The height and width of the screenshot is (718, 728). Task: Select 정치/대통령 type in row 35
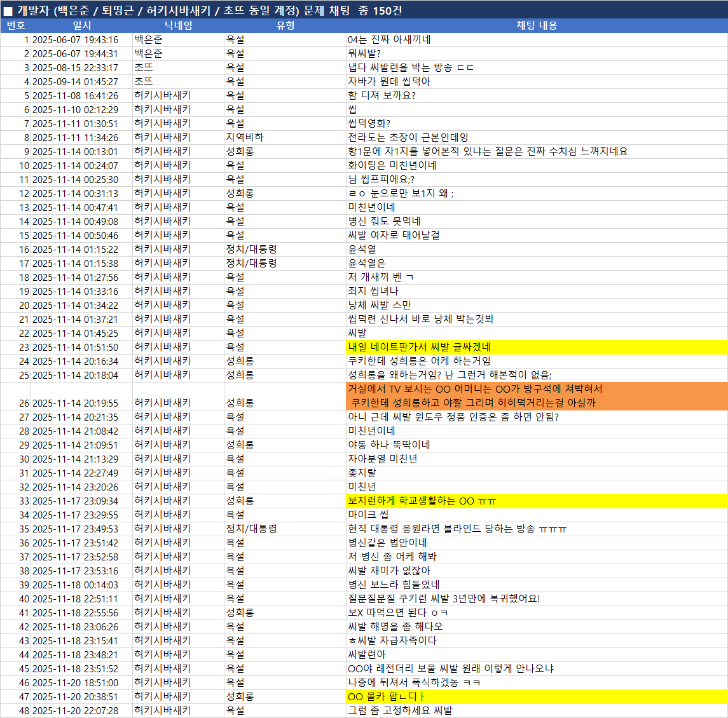[285, 529]
